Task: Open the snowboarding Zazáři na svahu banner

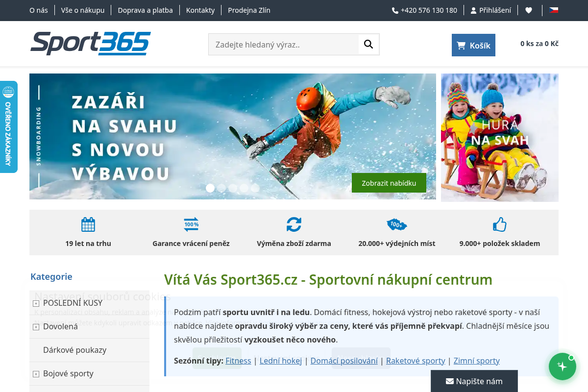Action: pyautogui.click(x=233, y=136)
